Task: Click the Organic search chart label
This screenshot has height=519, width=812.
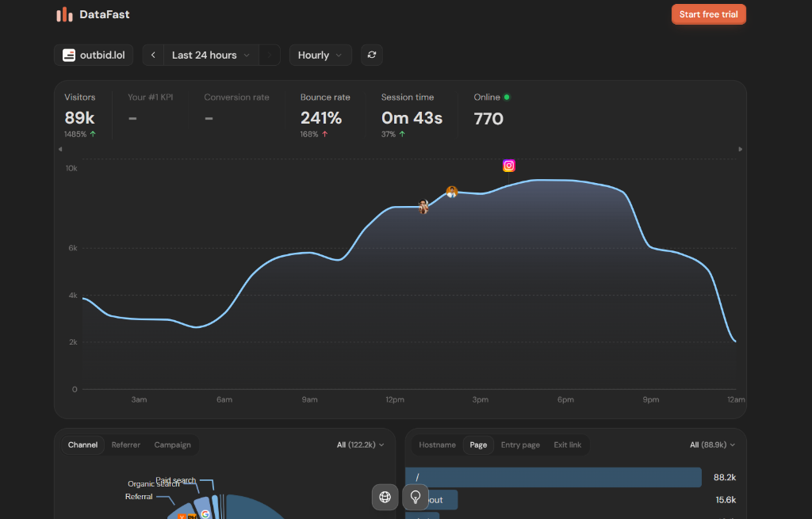Action: pyautogui.click(x=153, y=484)
